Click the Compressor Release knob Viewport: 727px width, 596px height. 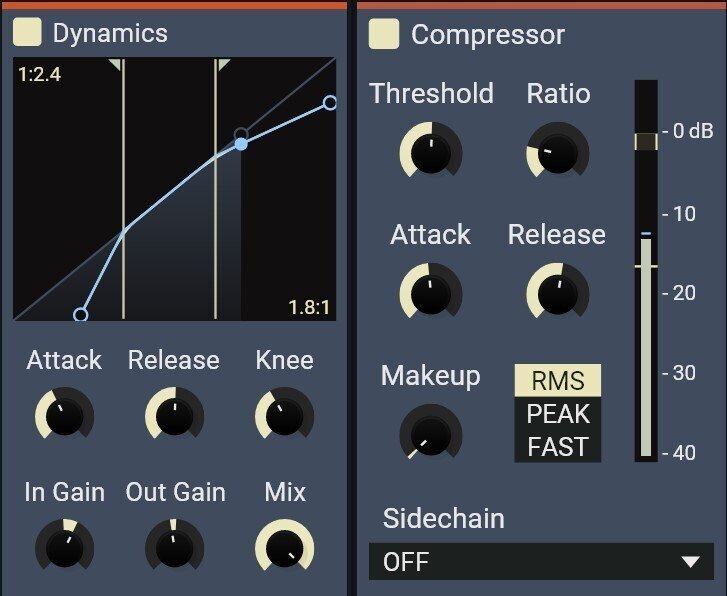point(558,292)
